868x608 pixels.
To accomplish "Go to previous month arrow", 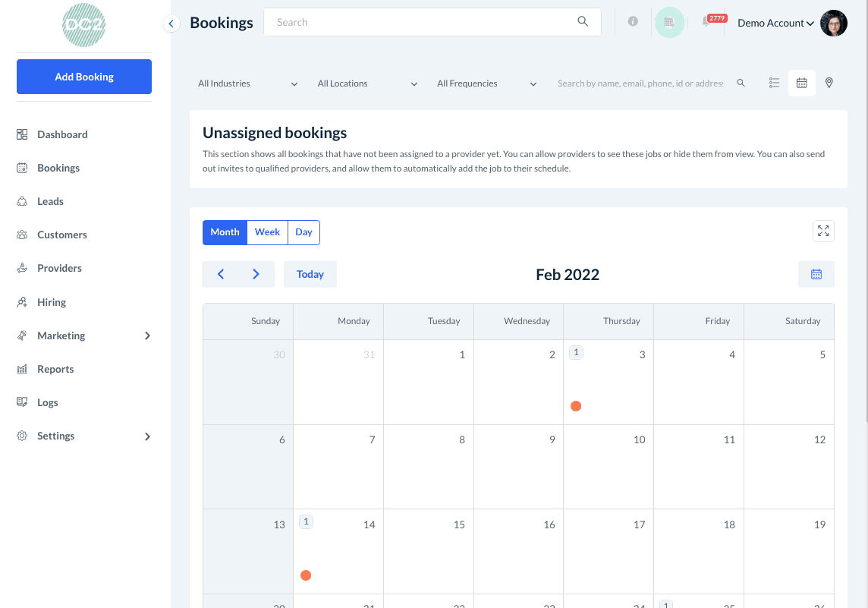I will (x=221, y=275).
